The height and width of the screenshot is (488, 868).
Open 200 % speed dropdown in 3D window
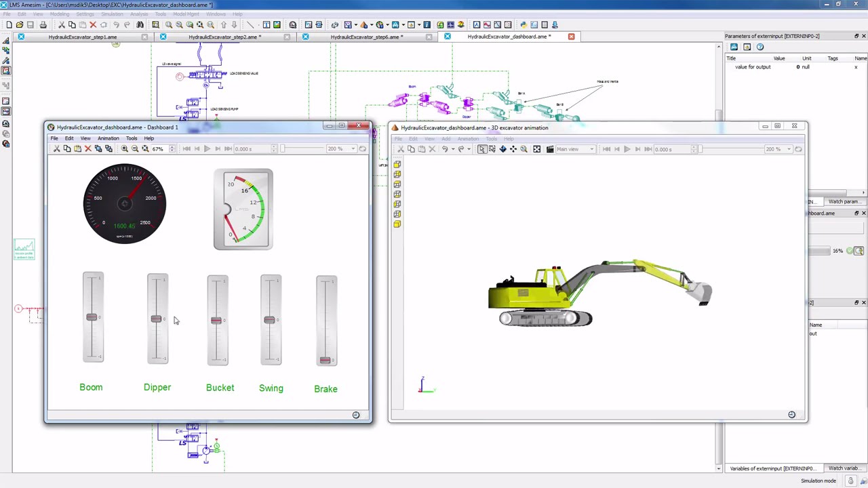click(779, 149)
